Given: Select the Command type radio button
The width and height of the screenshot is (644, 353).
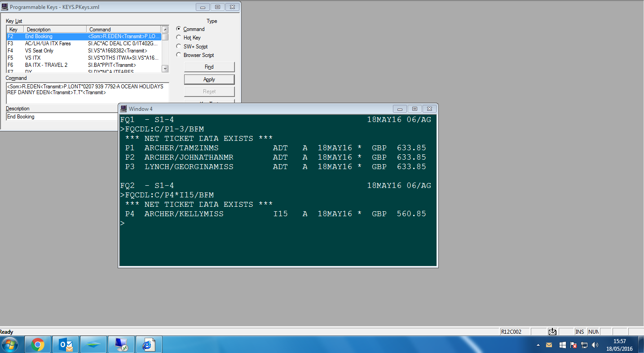Looking at the screenshot, I should click(179, 29).
